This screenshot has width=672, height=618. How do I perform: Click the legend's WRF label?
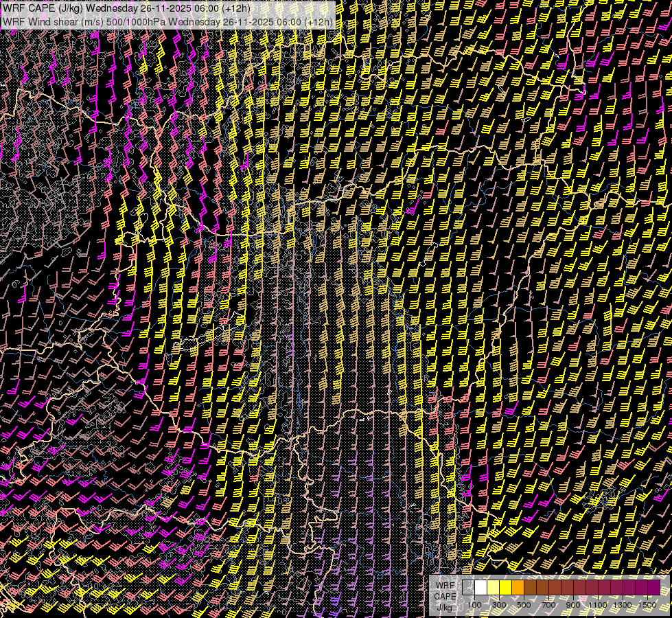point(445,586)
